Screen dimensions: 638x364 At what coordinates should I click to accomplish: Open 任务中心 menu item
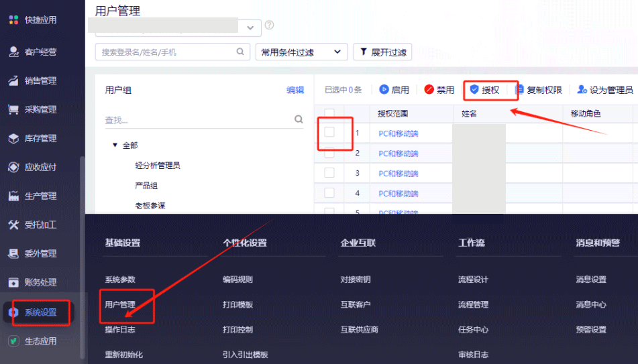[x=473, y=329]
